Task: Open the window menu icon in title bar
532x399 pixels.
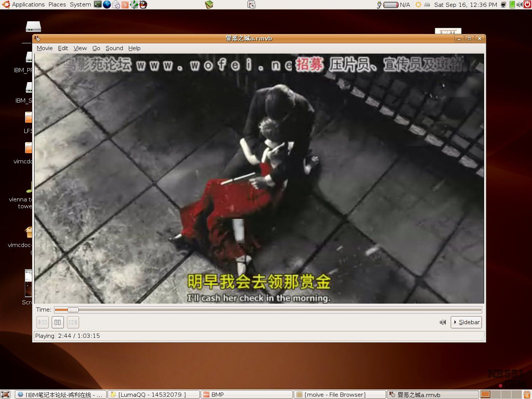Action: click(x=37, y=38)
